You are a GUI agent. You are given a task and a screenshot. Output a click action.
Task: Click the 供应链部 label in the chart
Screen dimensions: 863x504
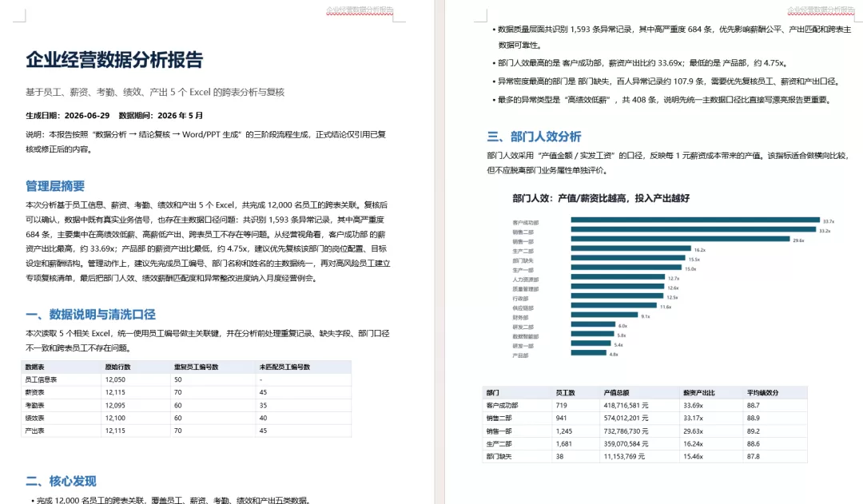tap(523, 308)
